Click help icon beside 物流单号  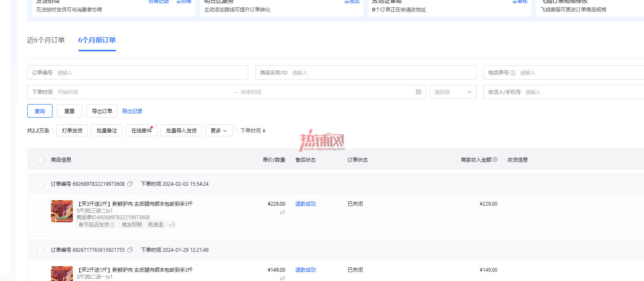pos(513,73)
